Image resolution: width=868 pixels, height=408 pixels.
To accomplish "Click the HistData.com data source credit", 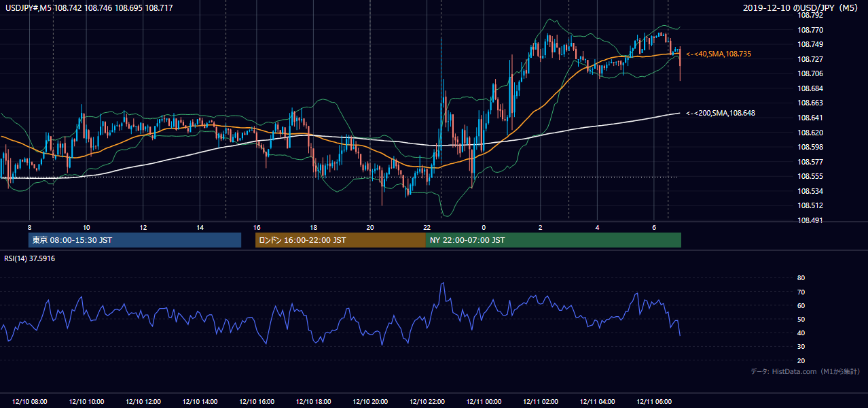I will (x=806, y=371).
